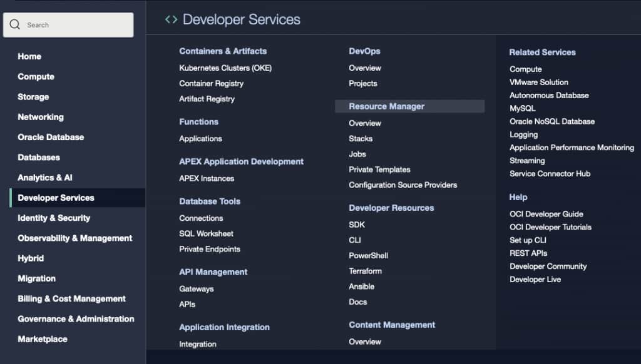The height and width of the screenshot is (364, 641).
Task: Open the Oracle Database sidebar item
Action: [51, 137]
